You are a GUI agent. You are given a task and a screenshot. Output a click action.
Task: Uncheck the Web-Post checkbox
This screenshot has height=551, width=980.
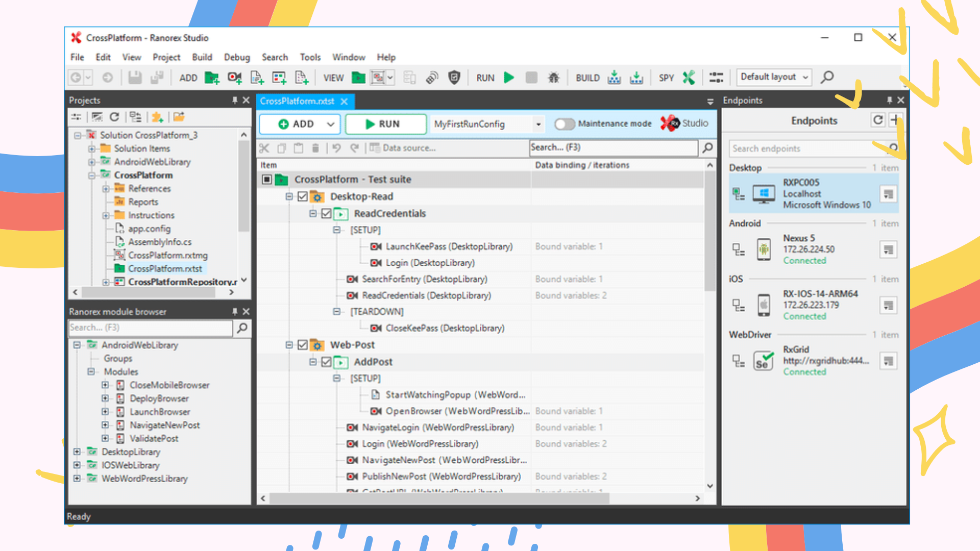tap(303, 345)
